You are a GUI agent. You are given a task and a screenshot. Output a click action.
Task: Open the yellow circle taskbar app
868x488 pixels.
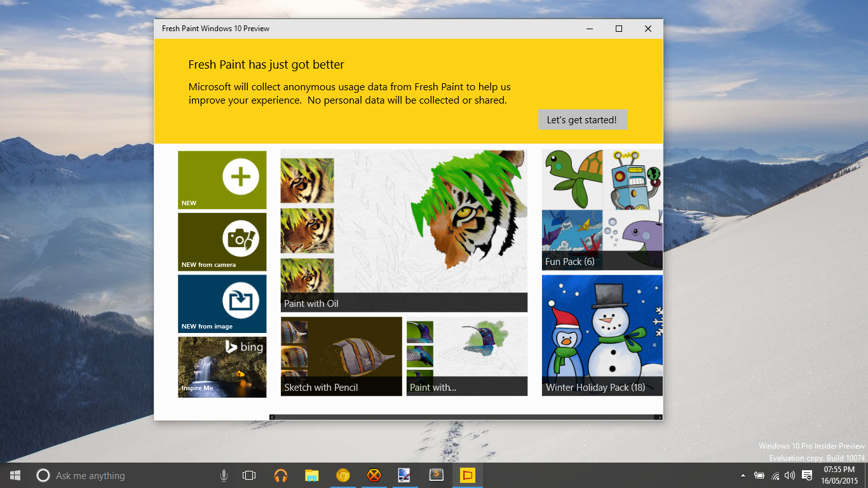coord(343,475)
